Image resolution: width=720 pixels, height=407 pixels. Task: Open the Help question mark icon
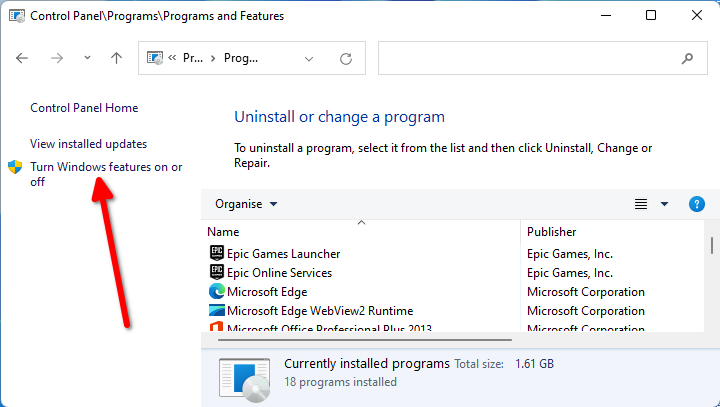pyautogui.click(x=697, y=204)
